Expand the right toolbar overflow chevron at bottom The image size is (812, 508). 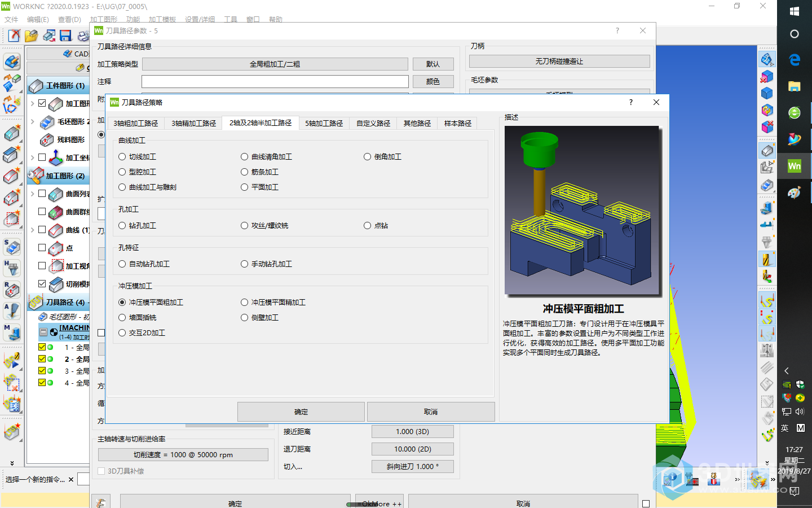[767, 463]
